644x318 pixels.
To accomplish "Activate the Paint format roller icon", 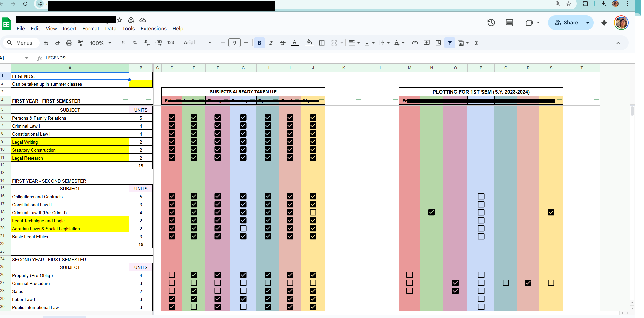I will (81, 43).
